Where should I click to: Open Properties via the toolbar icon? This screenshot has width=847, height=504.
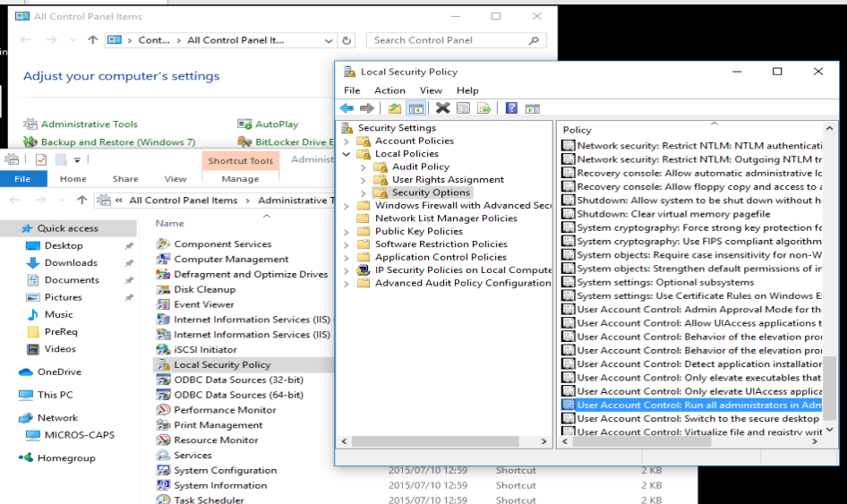click(463, 108)
